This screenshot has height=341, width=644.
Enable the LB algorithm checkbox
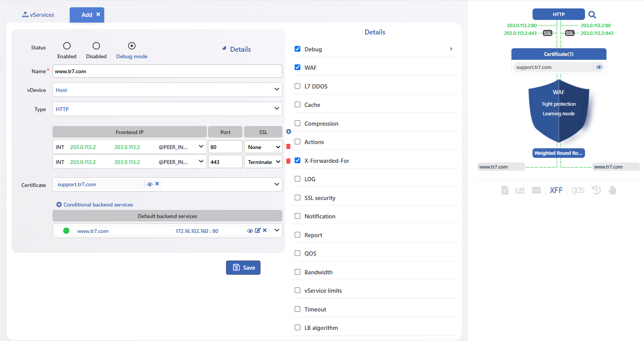pyautogui.click(x=297, y=327)
